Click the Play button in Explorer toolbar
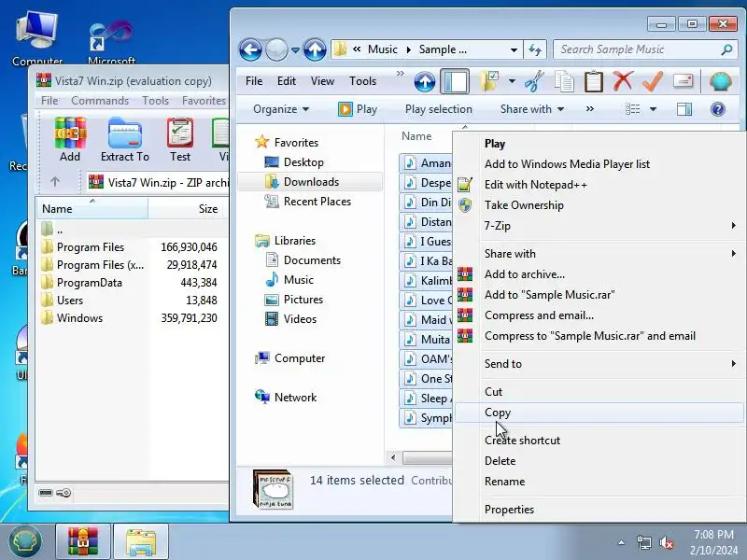 click(358, 109)
